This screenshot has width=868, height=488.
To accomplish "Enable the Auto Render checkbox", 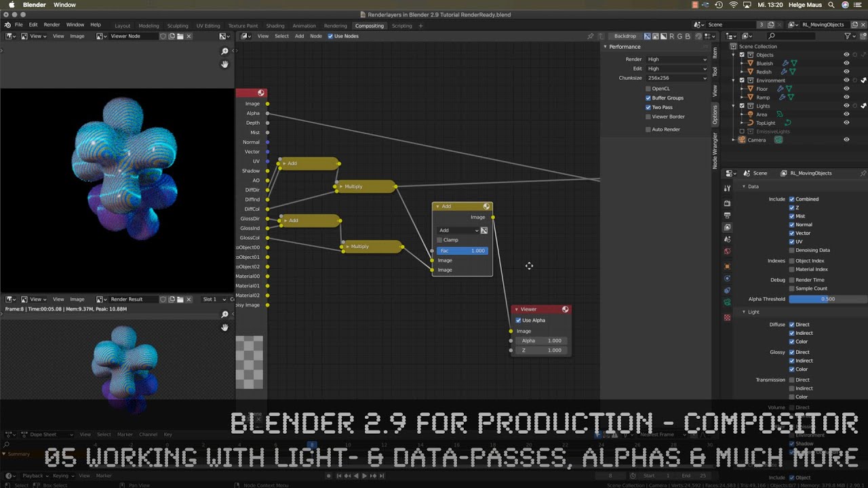I will 648,129.
